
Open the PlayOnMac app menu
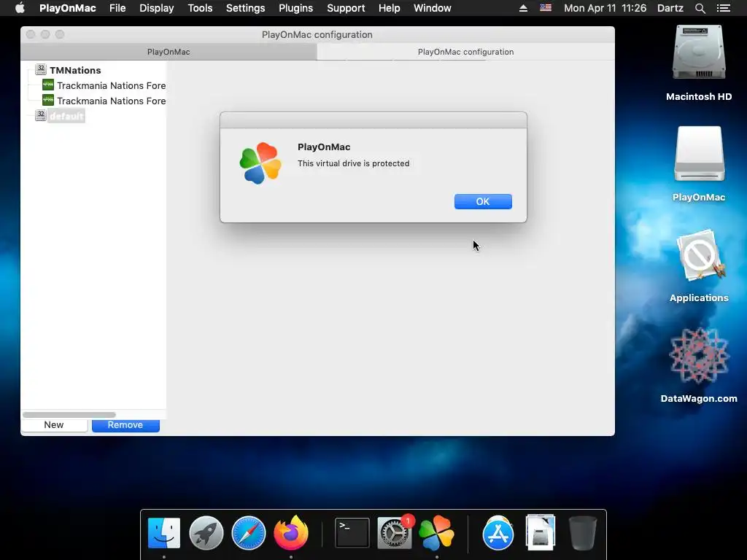click(68, 8)
